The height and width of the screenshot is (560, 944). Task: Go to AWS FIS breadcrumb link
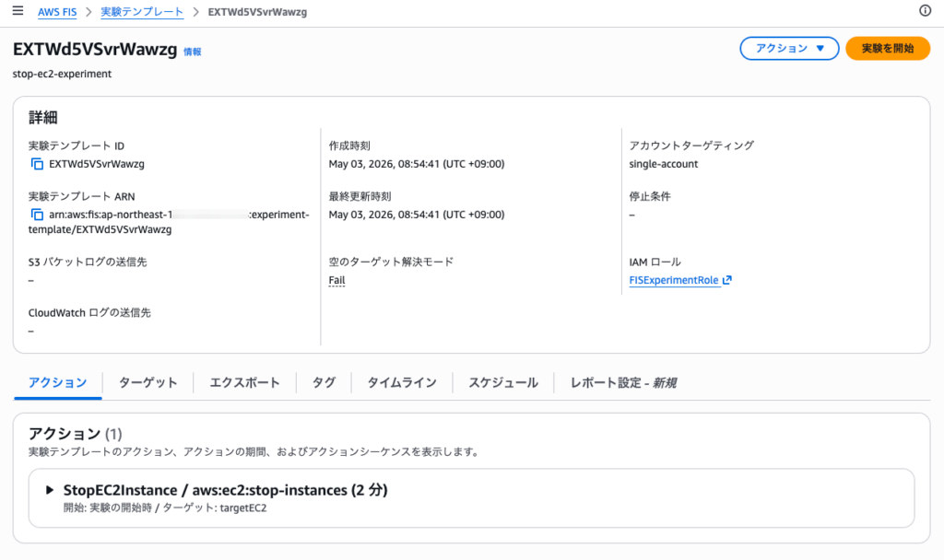pyautogui.click(x=57, y=12)
